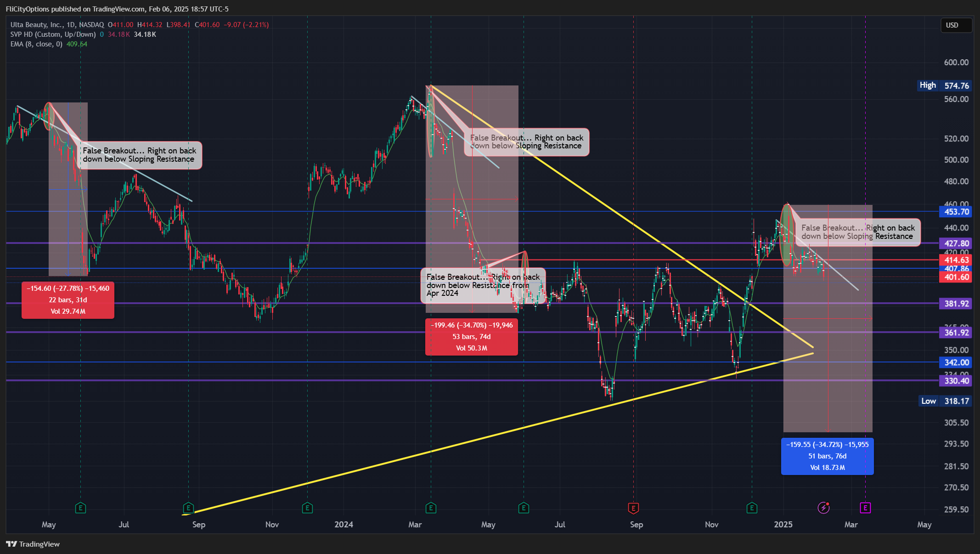Select the 453.70 horizontal line price label
This screenshot has width=980, height=554.
pos(956,212)
